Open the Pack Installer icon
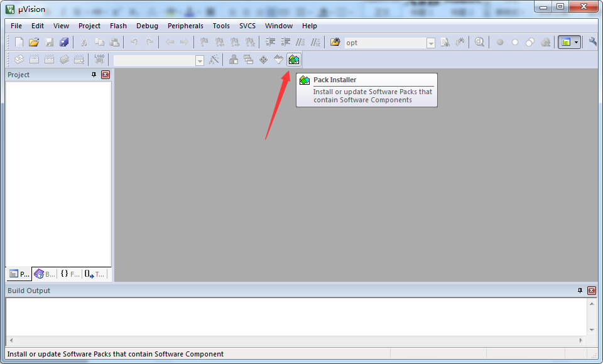 click(294, 60)
